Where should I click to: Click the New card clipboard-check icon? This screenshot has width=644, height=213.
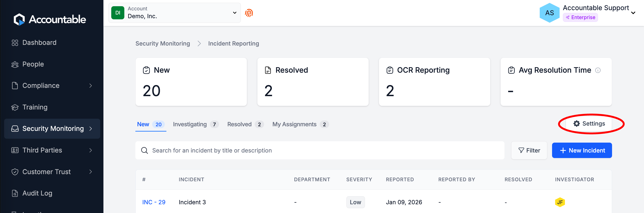(146, 70)
